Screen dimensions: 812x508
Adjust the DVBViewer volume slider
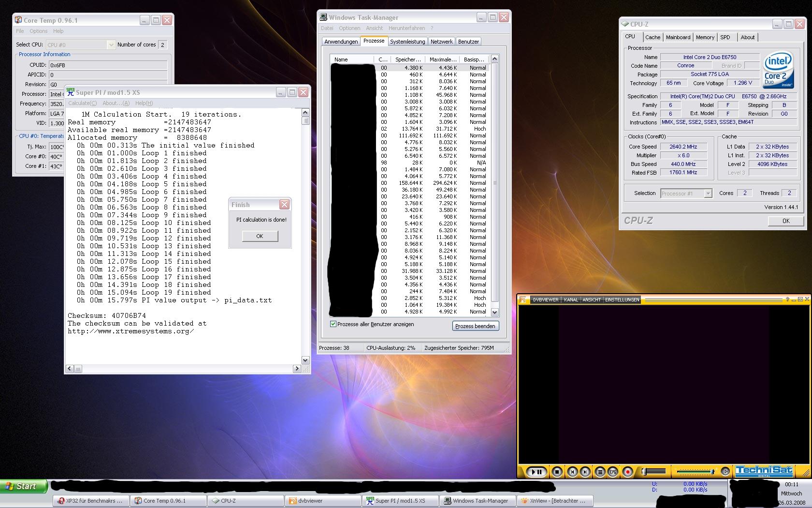[695, 471]
